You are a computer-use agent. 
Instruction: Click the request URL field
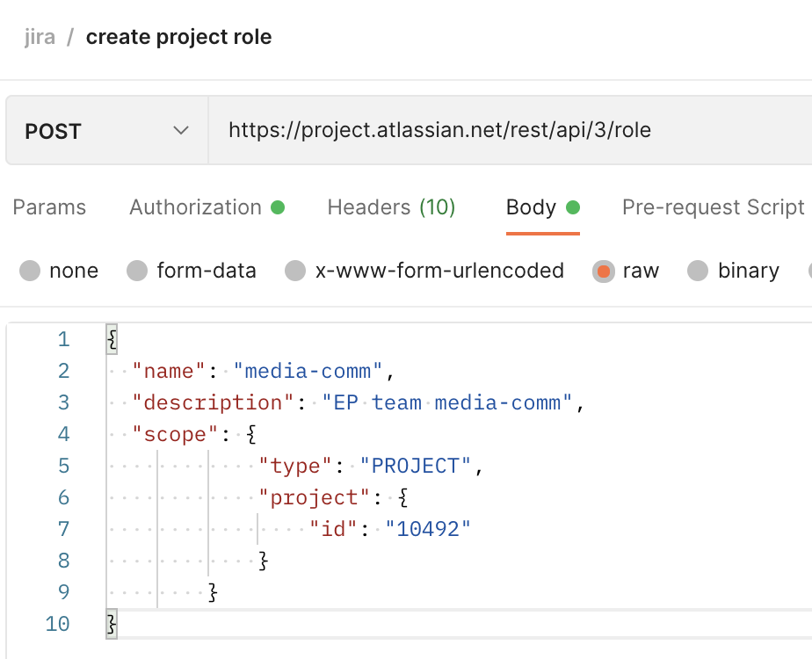(x=510, y=130)
